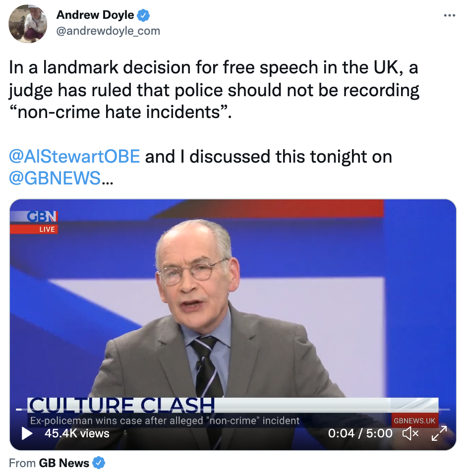The height and width of the screenshot is (476, 465).
Task: Open the @AlStewartOBE mention
Action: coord(74,156)
